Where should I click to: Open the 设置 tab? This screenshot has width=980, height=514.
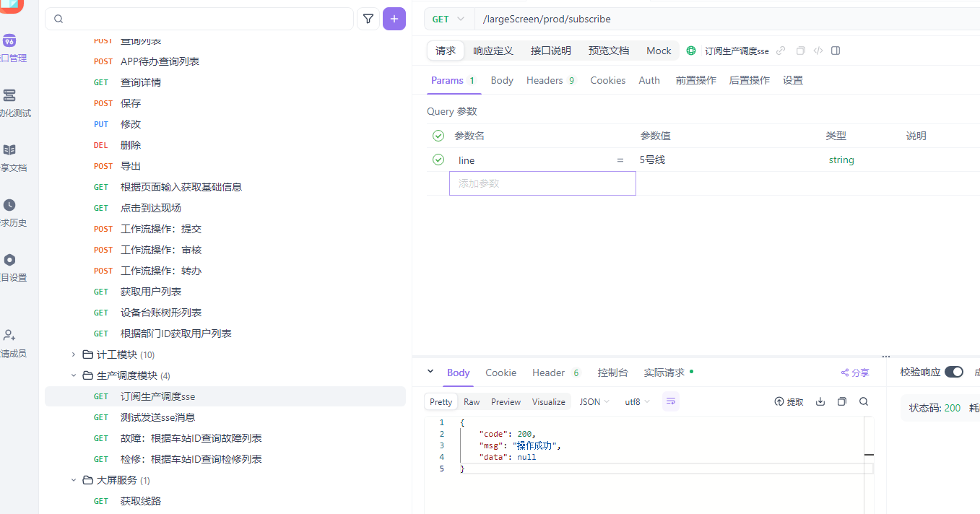coord(793,80)
